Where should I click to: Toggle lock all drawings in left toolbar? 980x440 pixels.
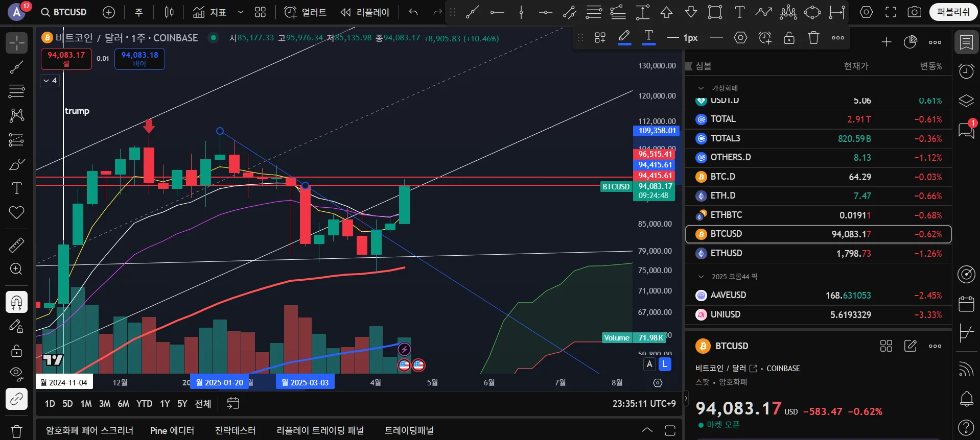coord(17,350)
